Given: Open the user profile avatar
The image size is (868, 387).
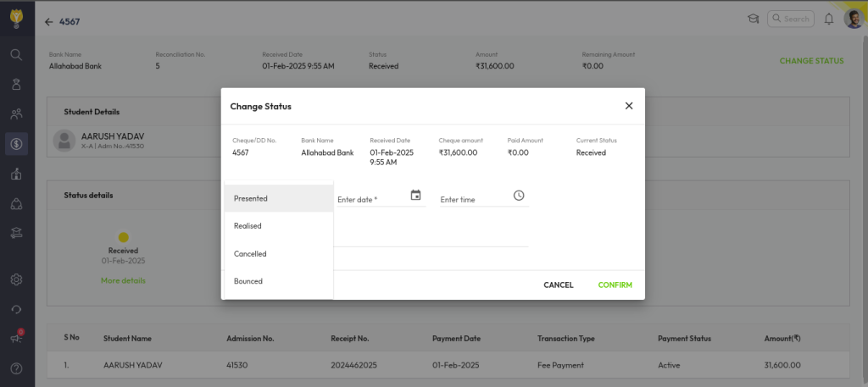Looking at the screenshot, I should click(853, 19).
